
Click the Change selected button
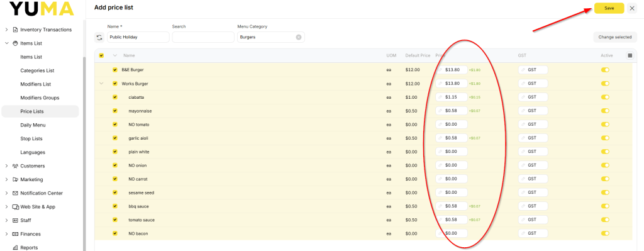click(x=615, y=37)
